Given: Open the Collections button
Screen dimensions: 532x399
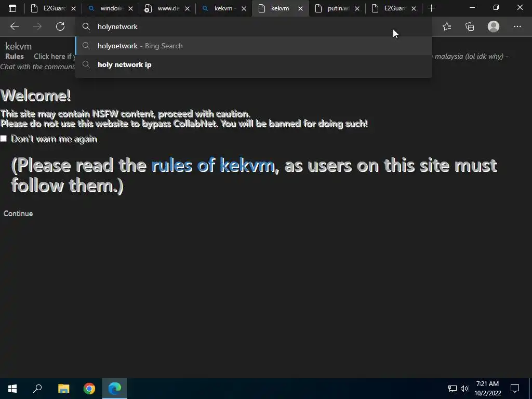Looking at the screenshot, I should [x=470, y=26].
